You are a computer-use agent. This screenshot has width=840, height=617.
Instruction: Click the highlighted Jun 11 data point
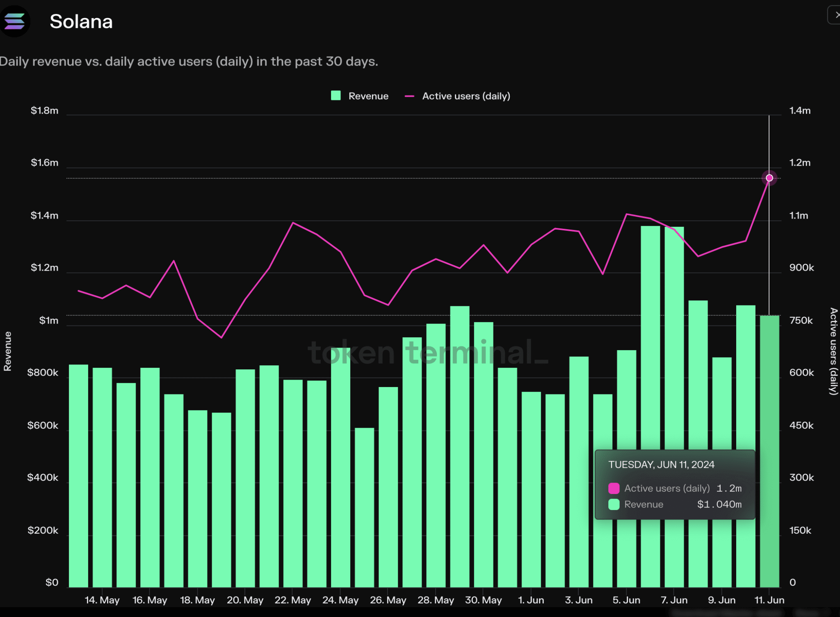tap(769, 178)
